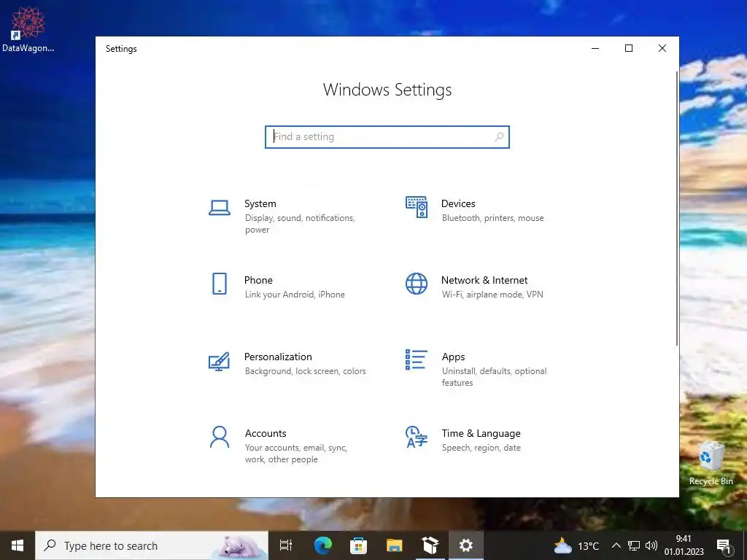Open the Personalization settings title
The image size is (747, 560).
coord(278,357)
